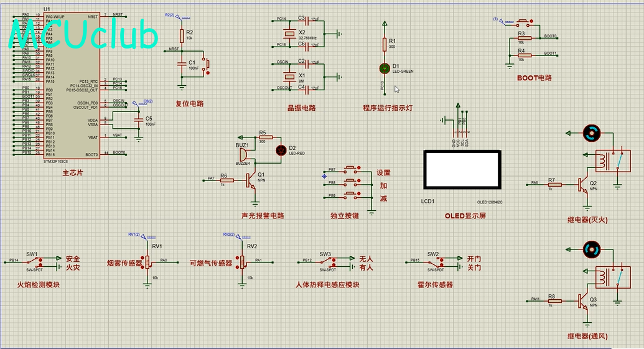This screenshot has width=644, height=349.
Task: Click the 继电器(通风) label
Action: (x=587, y=337)
